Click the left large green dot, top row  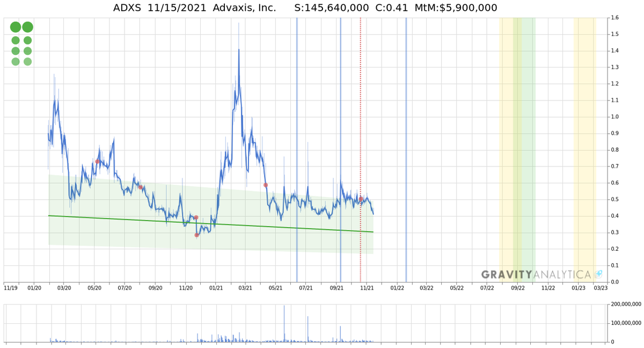point(16,27)
